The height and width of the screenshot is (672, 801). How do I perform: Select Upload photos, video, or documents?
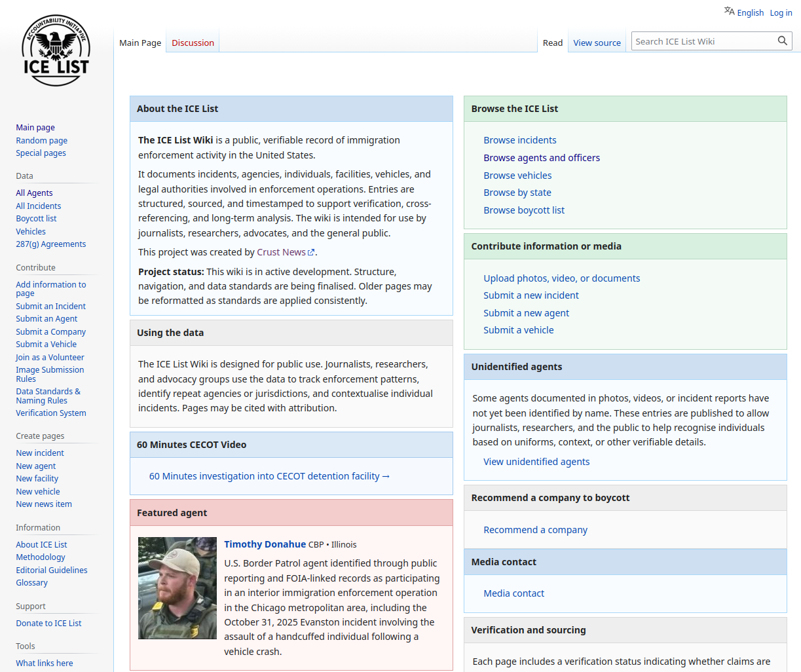tap(561, 278)
